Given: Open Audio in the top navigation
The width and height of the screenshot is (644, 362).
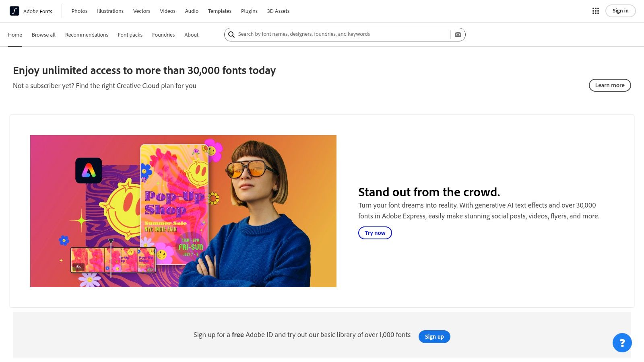Looking at the screenshot, I should [x=192, y=11].
